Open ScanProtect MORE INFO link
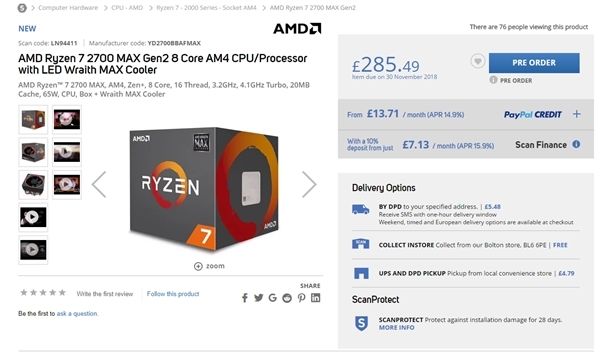Screen dimensions: 600x363 (396, 328)
